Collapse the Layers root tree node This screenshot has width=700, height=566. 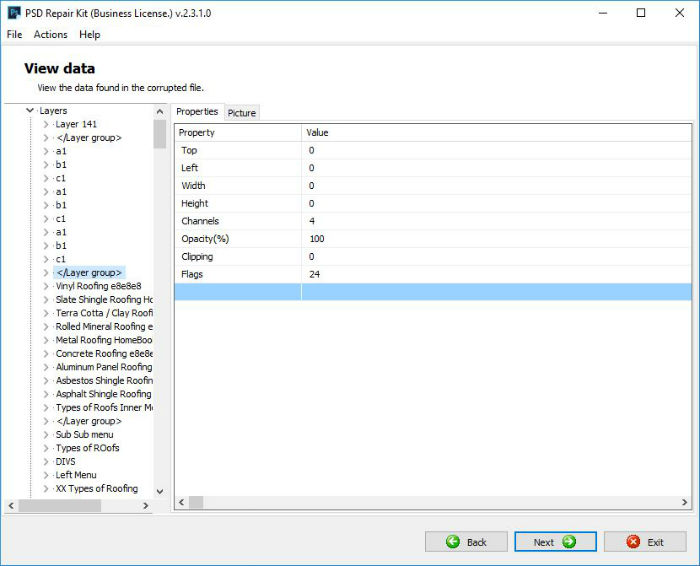coord(31,111)
